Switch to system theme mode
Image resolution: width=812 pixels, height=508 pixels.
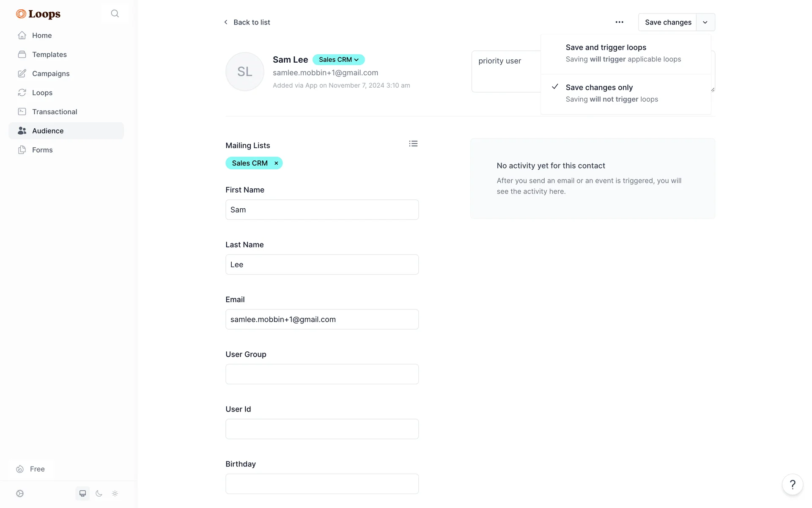[82, 494]
